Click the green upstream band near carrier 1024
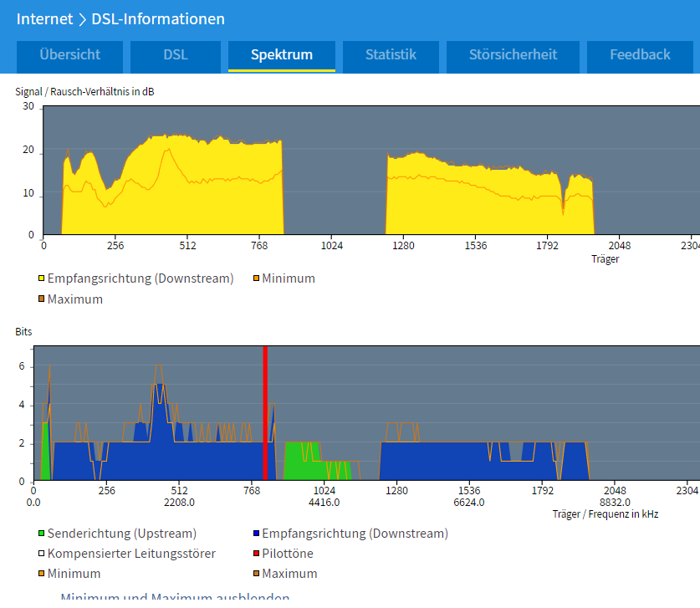Viewport: 700px width, 608px height. (303, 460)
